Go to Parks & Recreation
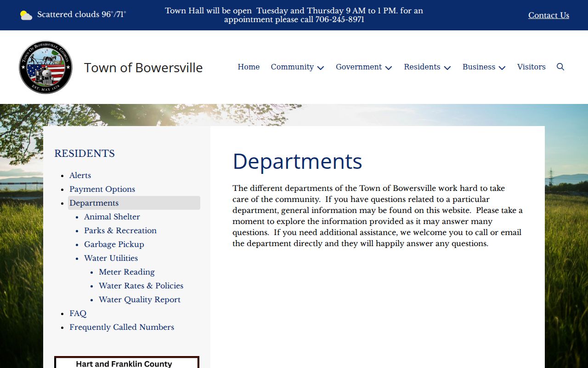The width and height of the screenshot is (588, 368). tap(120, 230)
